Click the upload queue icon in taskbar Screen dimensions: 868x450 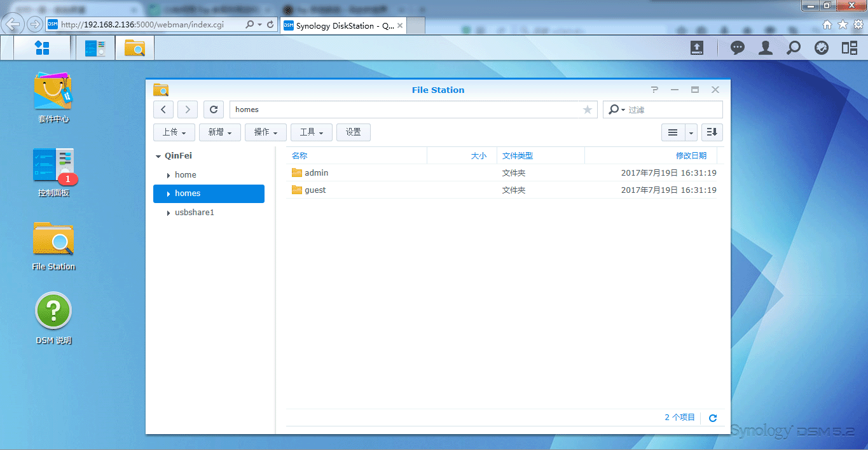pos(697,48)
